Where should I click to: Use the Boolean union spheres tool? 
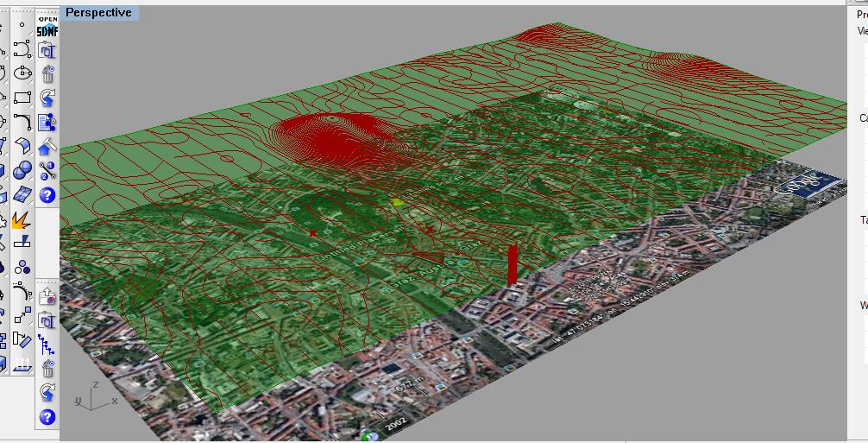(22, 170)
